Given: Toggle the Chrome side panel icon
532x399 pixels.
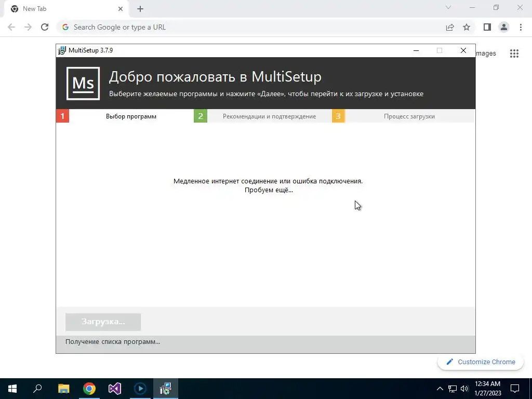Looking at the screenshot, I should pyautogui.click(x=487, y=27).
